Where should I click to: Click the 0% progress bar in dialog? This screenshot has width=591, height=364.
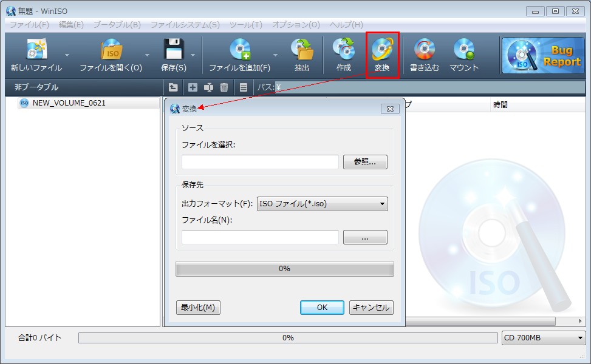tap(284, 268)
